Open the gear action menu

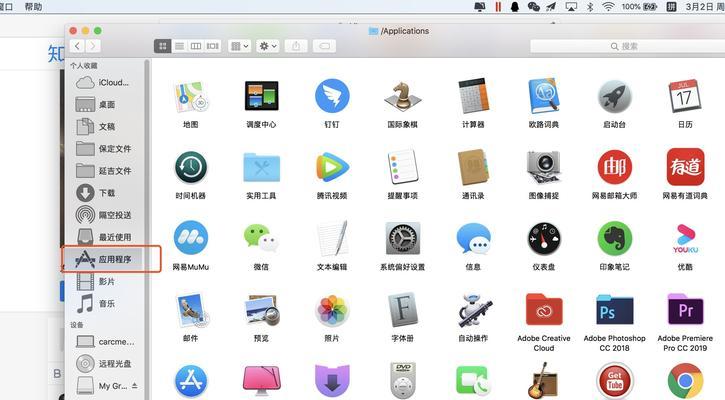(x=268, y=46)
